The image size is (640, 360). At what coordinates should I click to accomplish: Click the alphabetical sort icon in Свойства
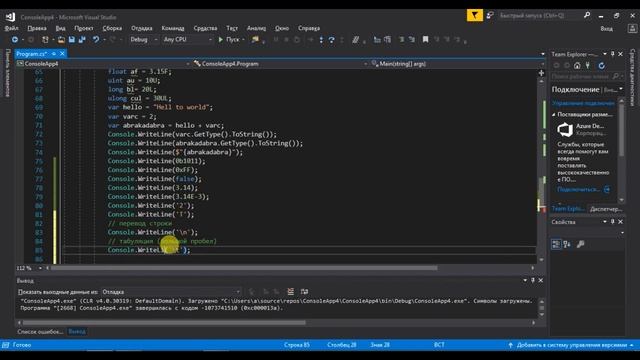coord(567,244)
